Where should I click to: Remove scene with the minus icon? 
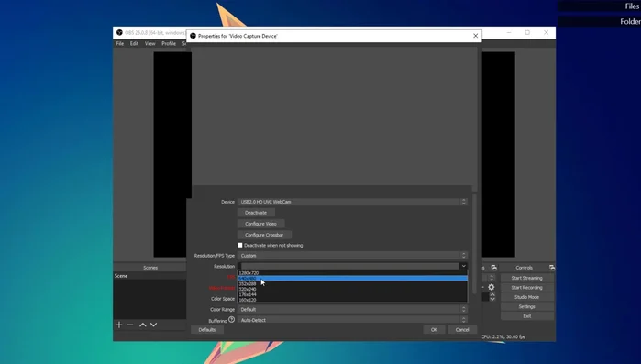coord(130,325)
